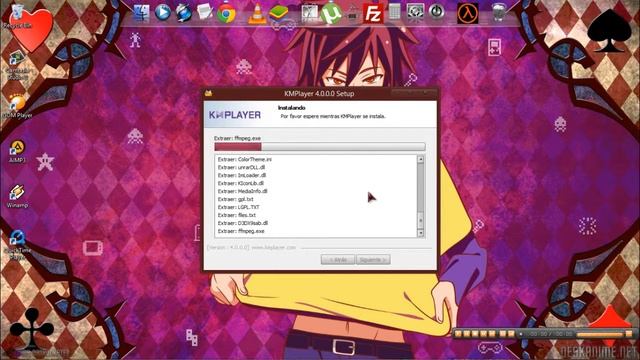
Task: Click 'Por favor espere mientras KMPlayer se instala' text
Action: (333, 116)
